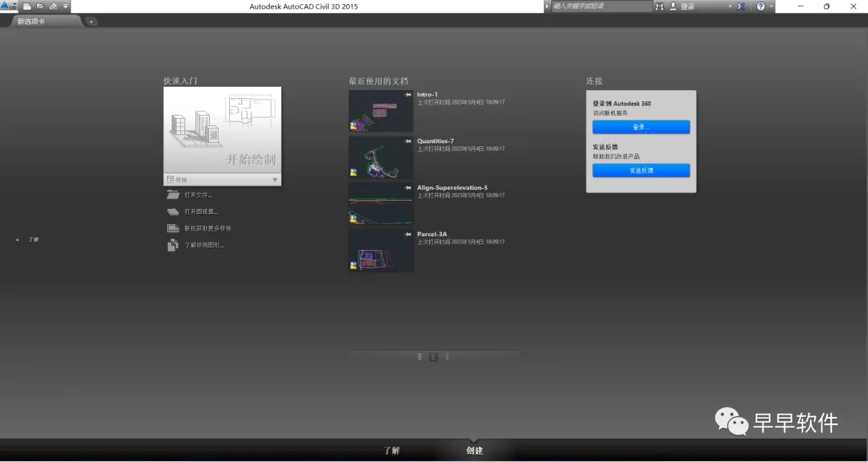Viewport: 868px width, 462px height.
Task: Click the 打开文件... link
Action: [199, 195]
